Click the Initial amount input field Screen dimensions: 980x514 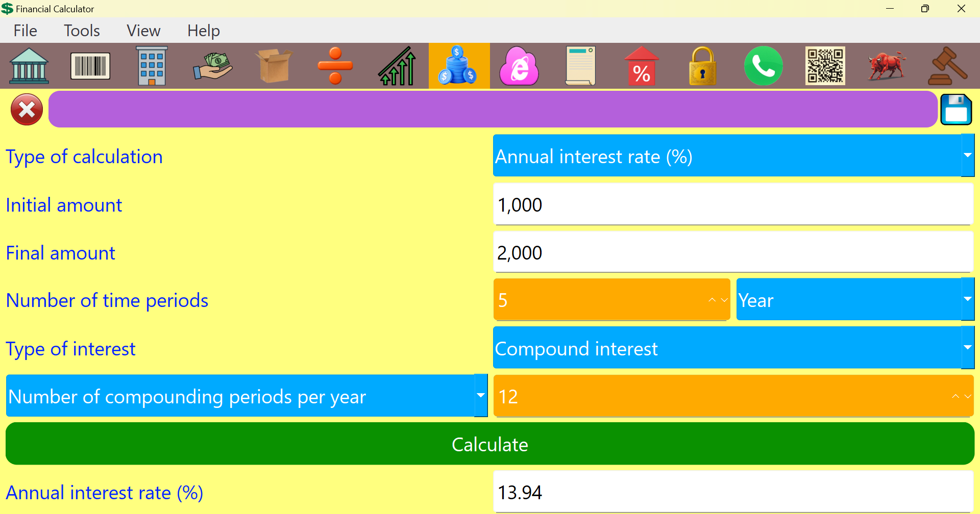click(733, 204)
